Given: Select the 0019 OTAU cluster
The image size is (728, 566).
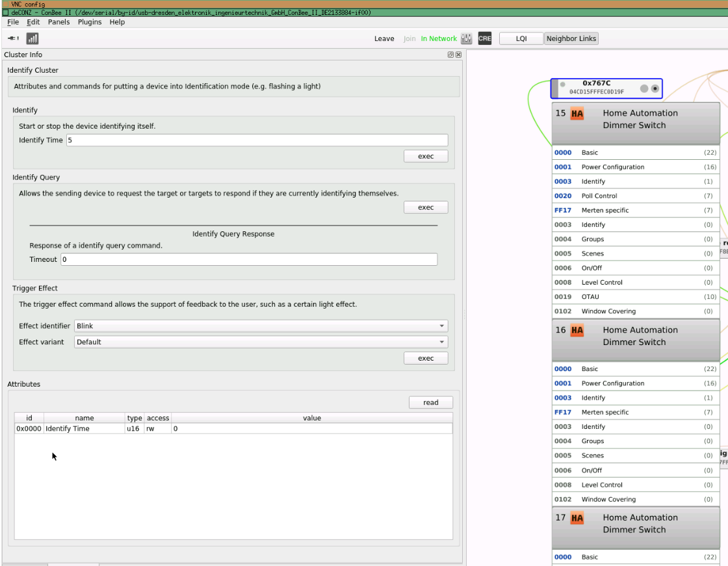Looking at the screenshot, I should tap(636, 297).
